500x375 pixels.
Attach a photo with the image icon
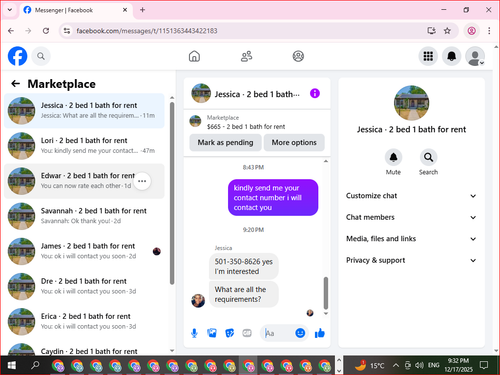(212, 333)
